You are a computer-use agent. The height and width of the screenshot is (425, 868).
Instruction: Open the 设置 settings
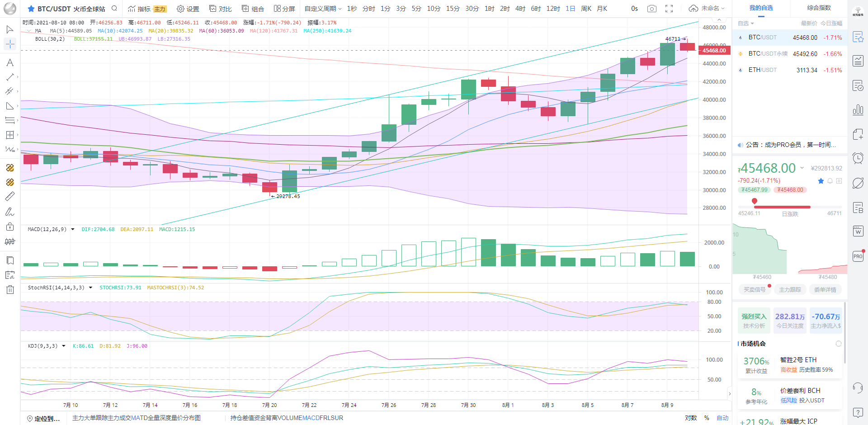point(188,9)
